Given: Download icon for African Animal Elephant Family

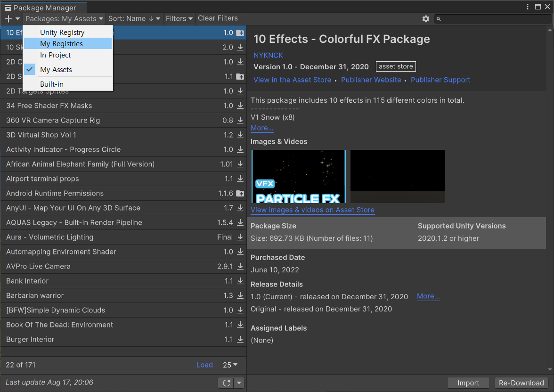Looking at the screenshot, I should pos(240,164).
